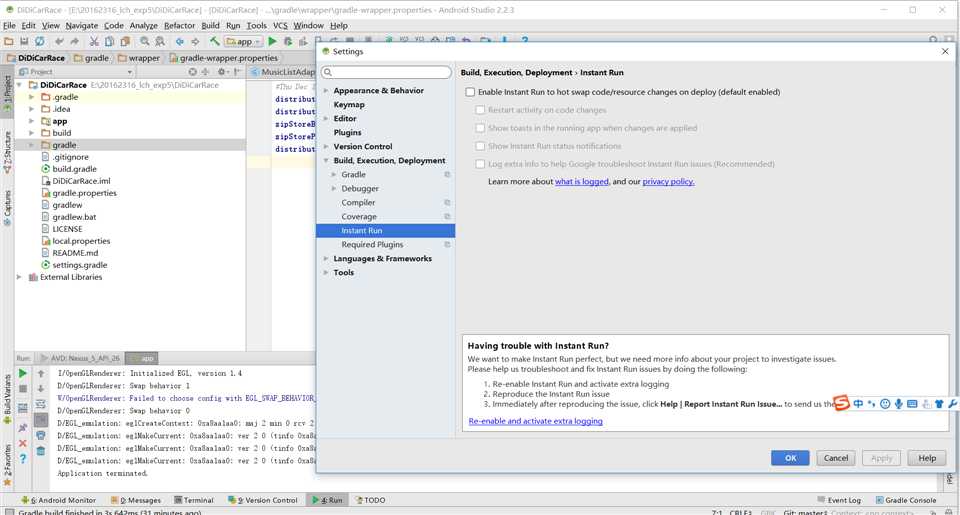
Task: Click the Project panel gear settings icon
Action: (x=222, y=72)
